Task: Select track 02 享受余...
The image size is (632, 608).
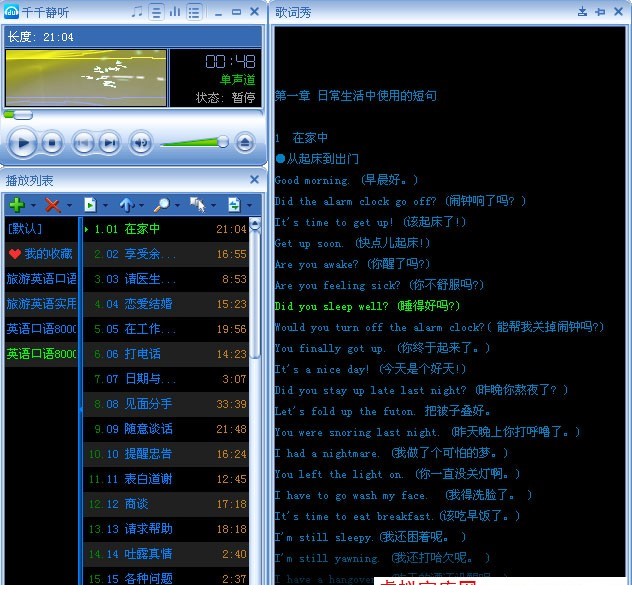Action: tap(166, 254)
